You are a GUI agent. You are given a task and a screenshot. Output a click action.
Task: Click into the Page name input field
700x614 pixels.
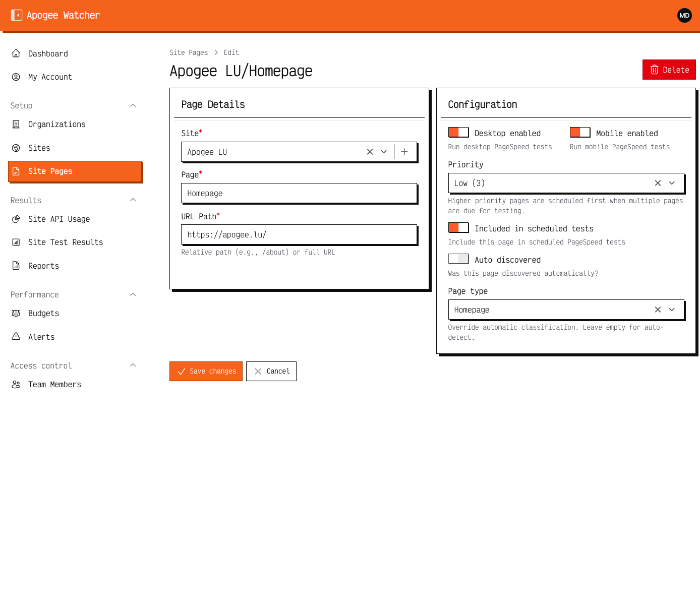(x=299, y=194)
